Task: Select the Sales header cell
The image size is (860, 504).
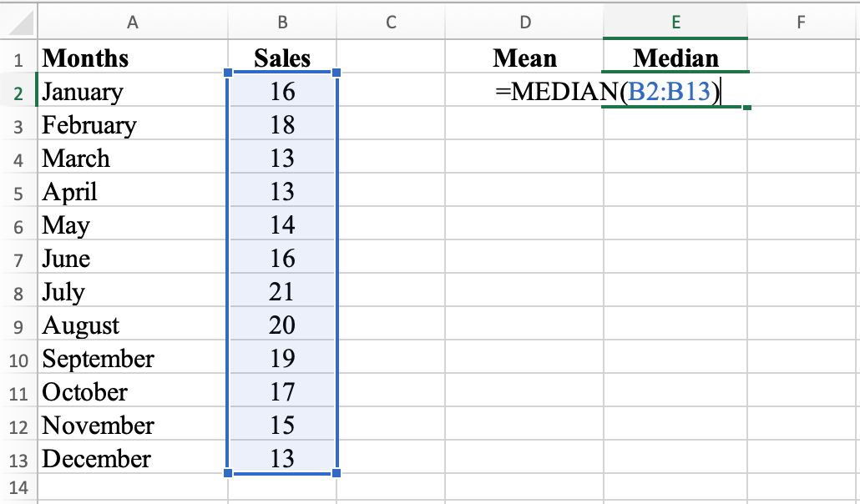Action: click(281, 58)
